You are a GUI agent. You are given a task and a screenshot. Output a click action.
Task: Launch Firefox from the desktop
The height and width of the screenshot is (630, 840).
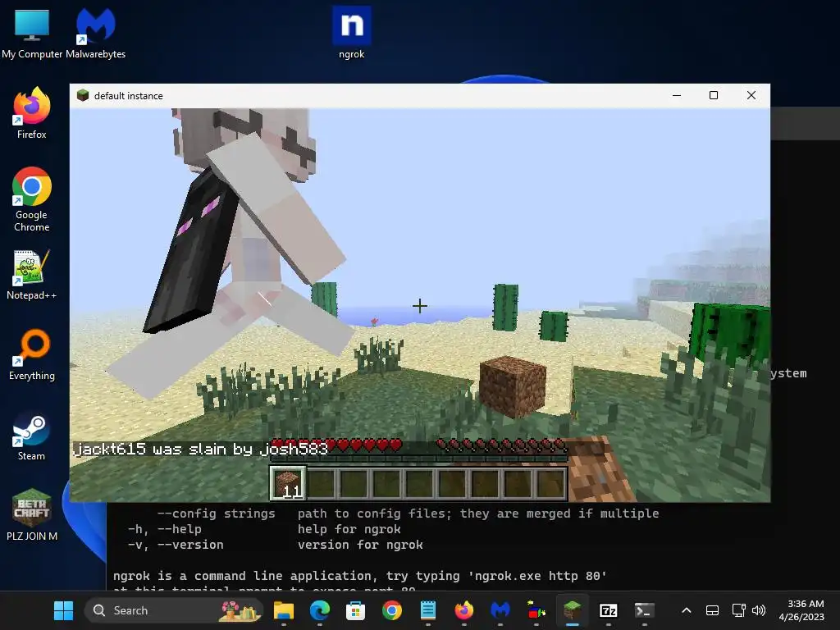tap(32, 113)
